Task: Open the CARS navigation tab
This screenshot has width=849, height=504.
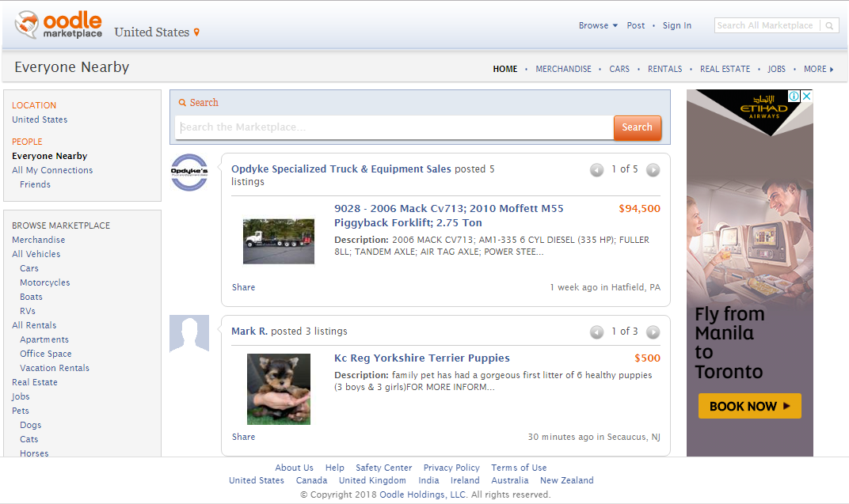Action: pyautogui.click(x=619, y=69)
